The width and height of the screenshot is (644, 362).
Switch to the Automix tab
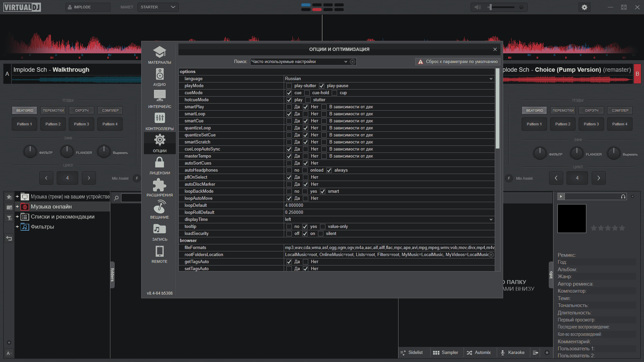(x=479, y=353)
